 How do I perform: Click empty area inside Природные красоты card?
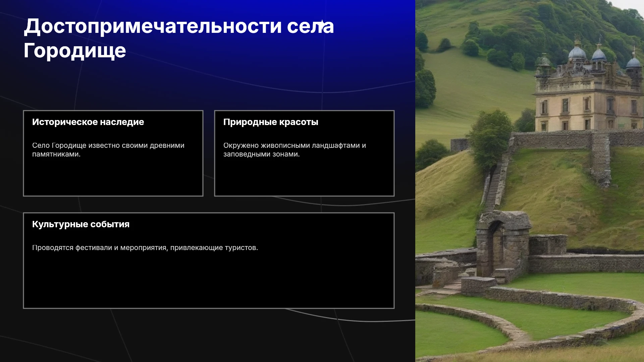tap(304, 178)
